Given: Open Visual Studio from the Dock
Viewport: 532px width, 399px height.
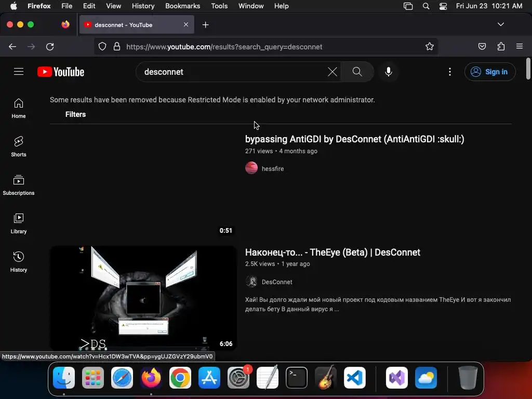Looking at the screenshot, I should pyautogui.click(x=396, y=378).
